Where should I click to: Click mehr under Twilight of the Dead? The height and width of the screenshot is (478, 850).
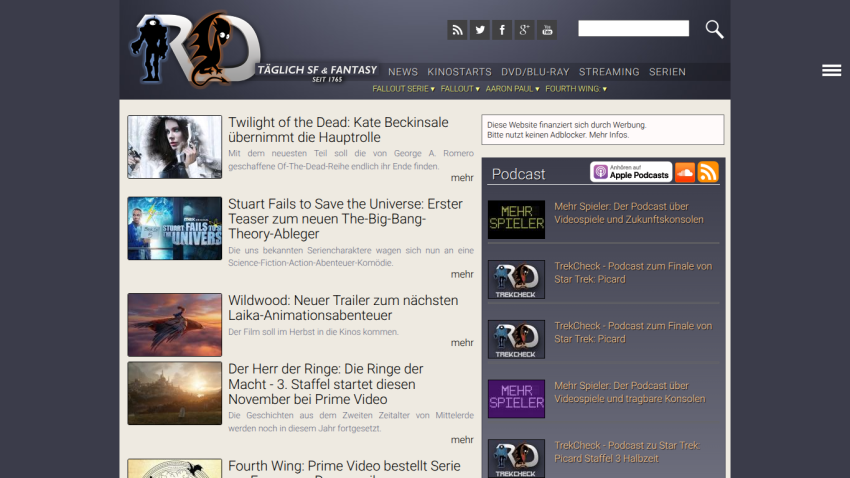pyautogui.click(x=462, y=178)
